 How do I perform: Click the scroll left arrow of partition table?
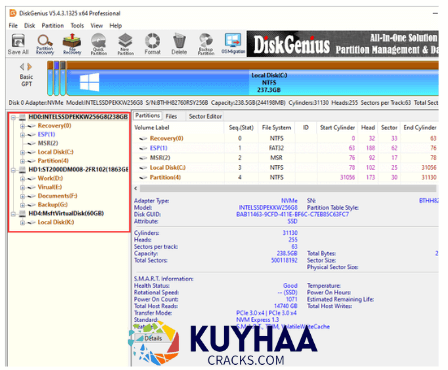[x=136, y=189]
